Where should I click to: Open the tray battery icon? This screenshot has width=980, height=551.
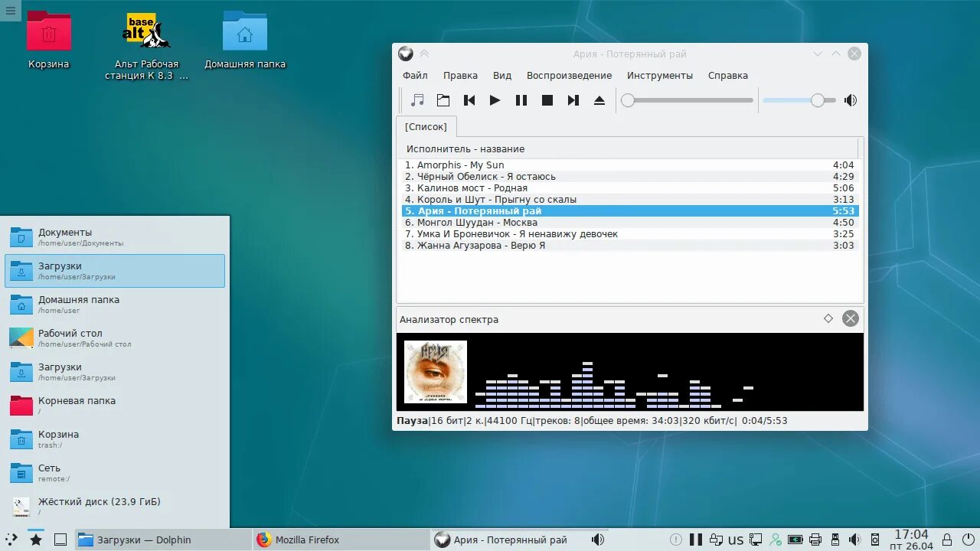795,540
